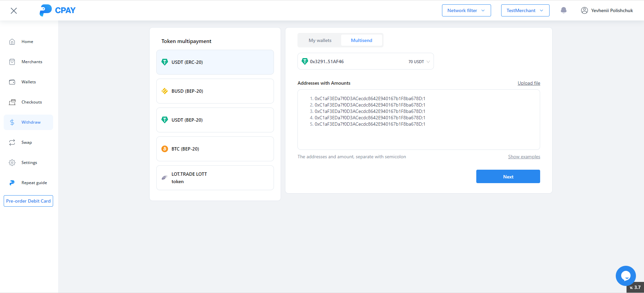Click the CPAY logo
Screen dimensions: 644x293
coord(58,10)
